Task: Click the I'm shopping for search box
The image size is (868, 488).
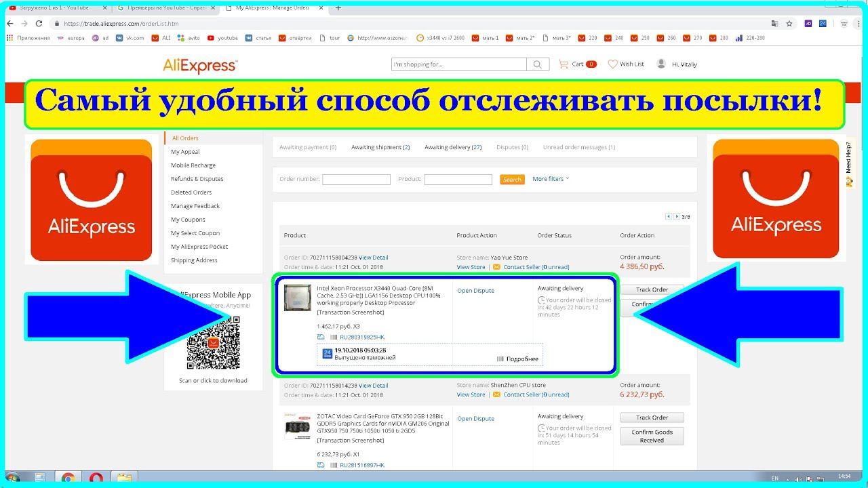Action: point(458,64)
